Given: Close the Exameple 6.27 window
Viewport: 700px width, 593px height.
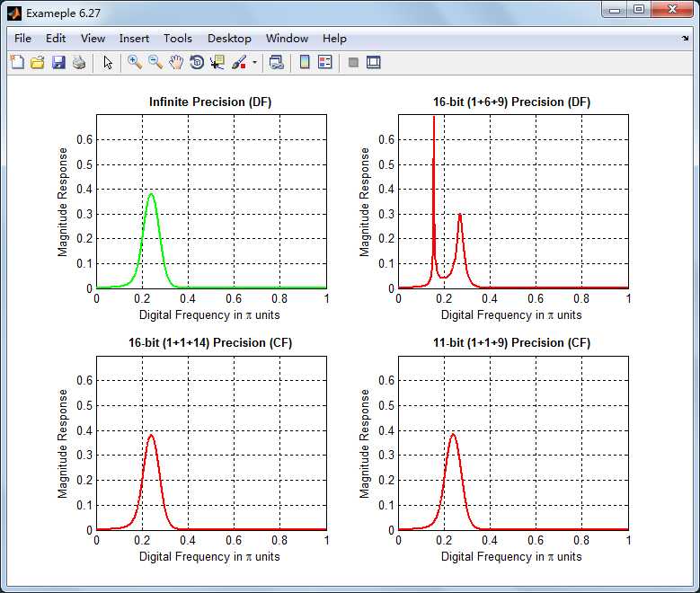Looking at the screenshot, I should coord(672,10).
